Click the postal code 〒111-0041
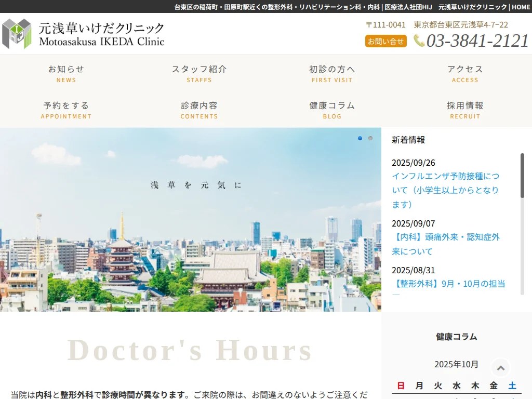This screenshot has height=399, width=532. pos(385,25)
